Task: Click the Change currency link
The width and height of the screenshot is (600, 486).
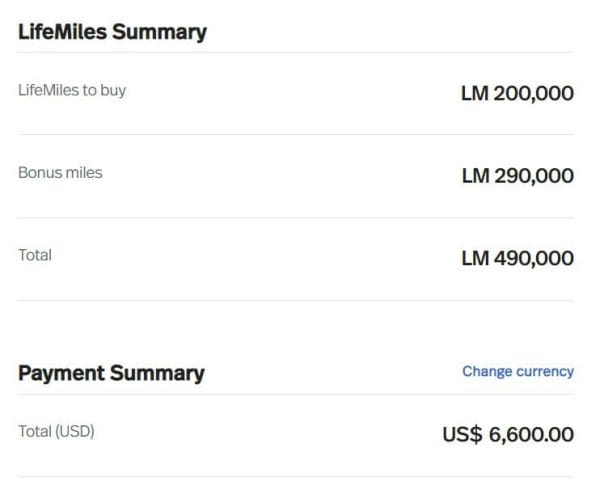Action: (x=518, y=372)
